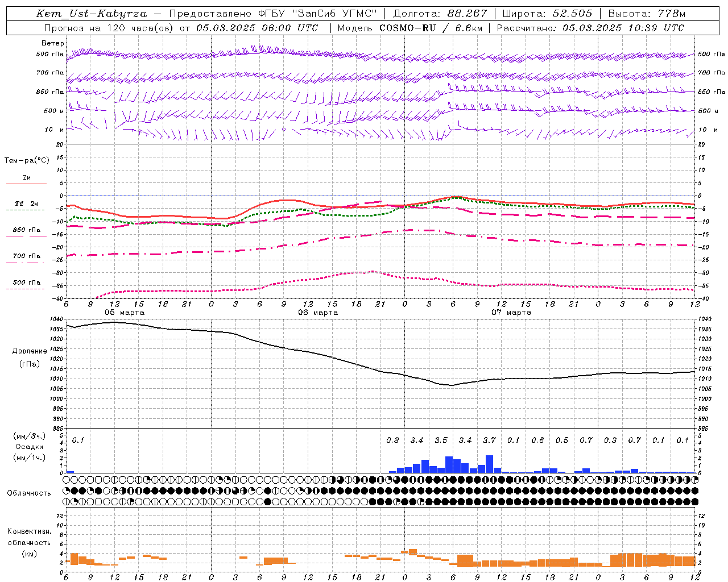The width and height of the screenshot is (728, 582).
Task: Click the (мм/1ч.) precipitation unit label
Action: (x=28, y=458)
